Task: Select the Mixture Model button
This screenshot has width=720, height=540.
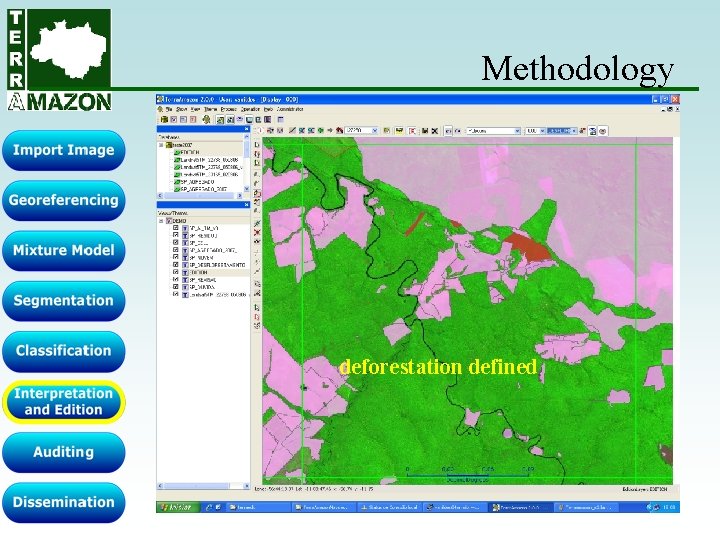Action: point(63,250)
